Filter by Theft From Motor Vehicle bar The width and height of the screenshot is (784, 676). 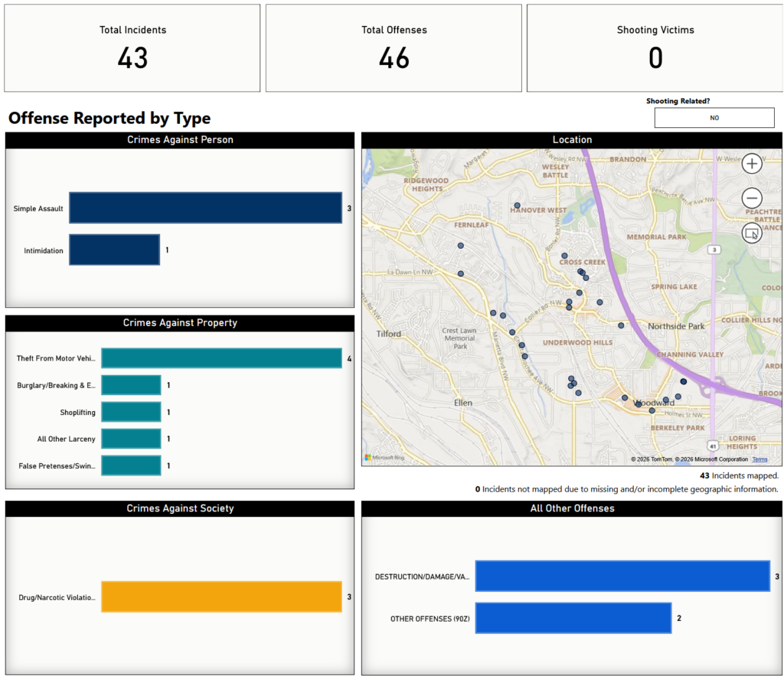[221, 358]
